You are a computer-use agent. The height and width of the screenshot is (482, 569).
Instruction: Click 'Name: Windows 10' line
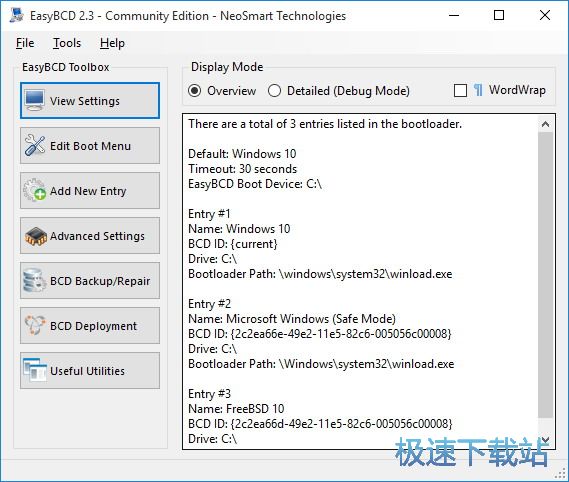click(x=239, y=229)
